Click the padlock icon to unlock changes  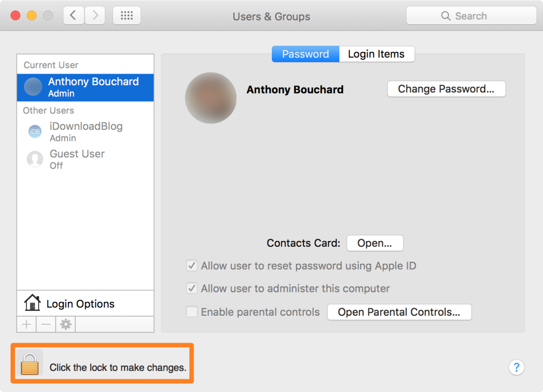[29, 363]
